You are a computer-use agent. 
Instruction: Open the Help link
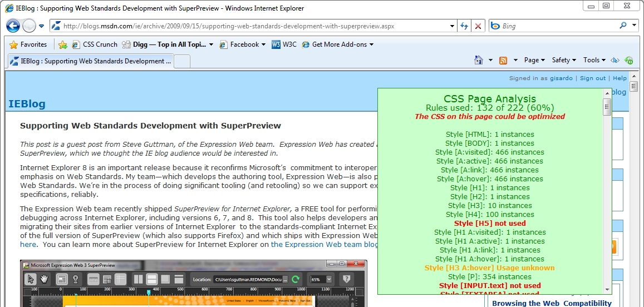(x=620, y=78)
